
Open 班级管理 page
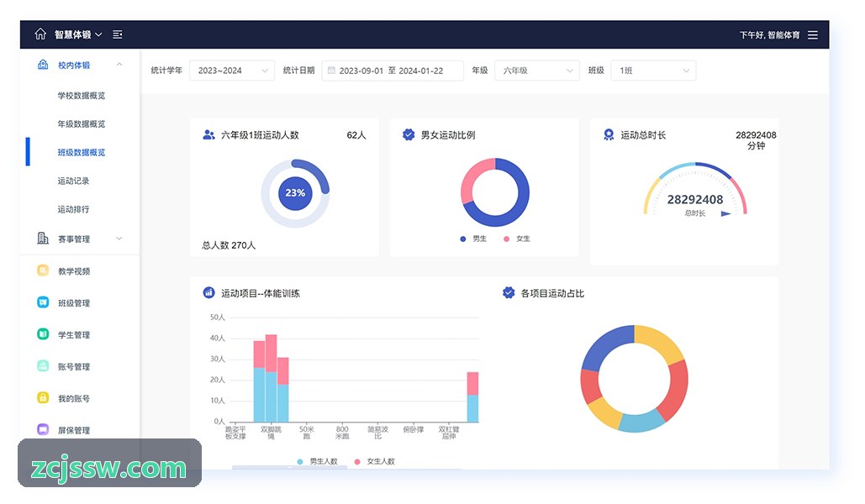(74, 302)
